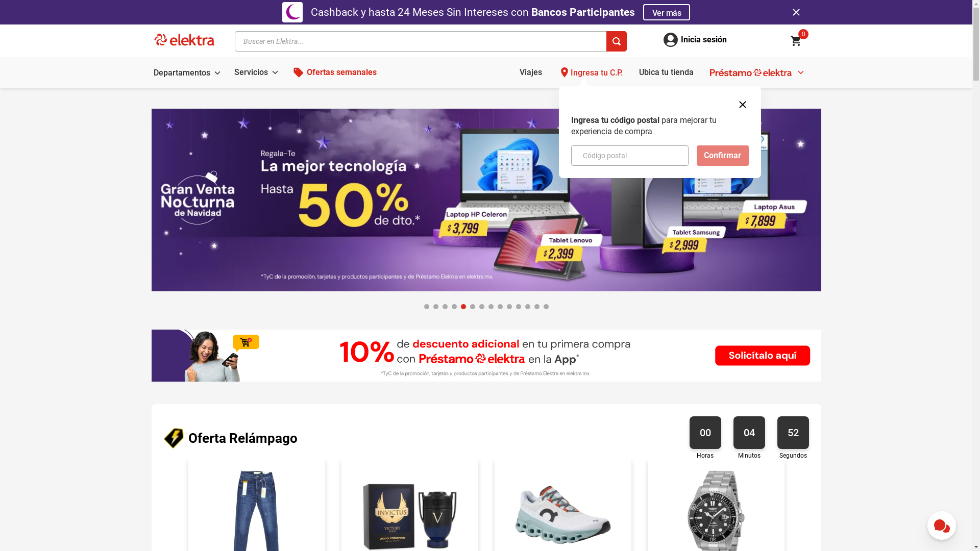Expand the Préstamo Elektra dropdown arrow
The image size is (980, 551).
(800, 73)
